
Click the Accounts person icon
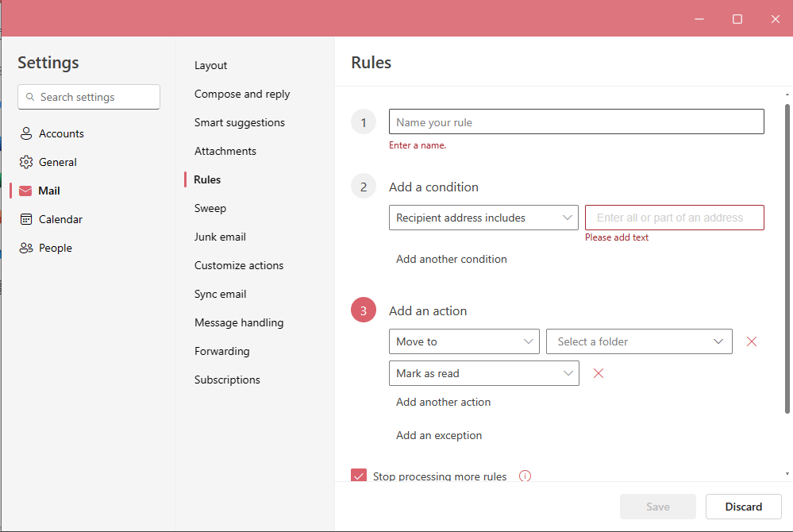point(25,133)
